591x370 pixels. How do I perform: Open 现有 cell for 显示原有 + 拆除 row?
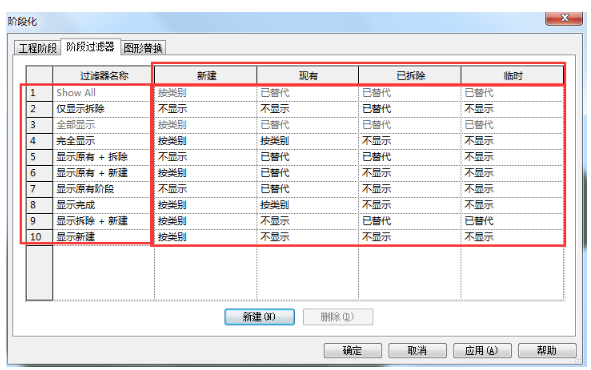[x=308, y=157]
